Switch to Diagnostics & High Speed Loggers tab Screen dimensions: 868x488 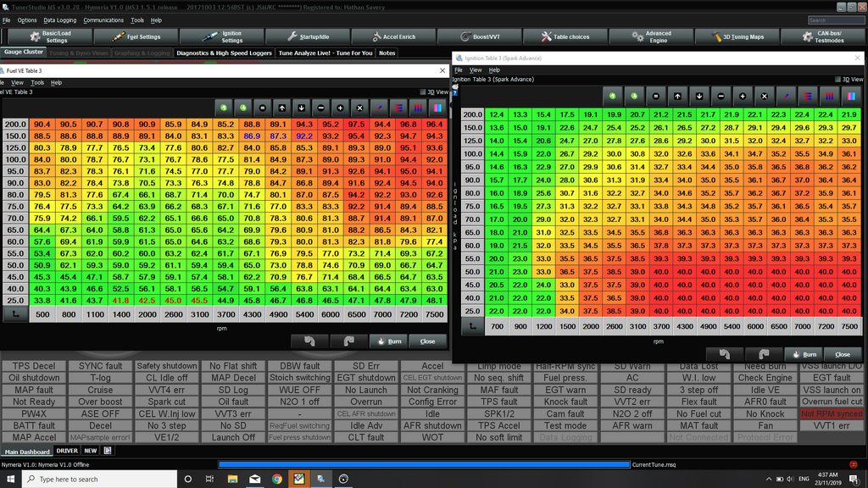point(224,53)
